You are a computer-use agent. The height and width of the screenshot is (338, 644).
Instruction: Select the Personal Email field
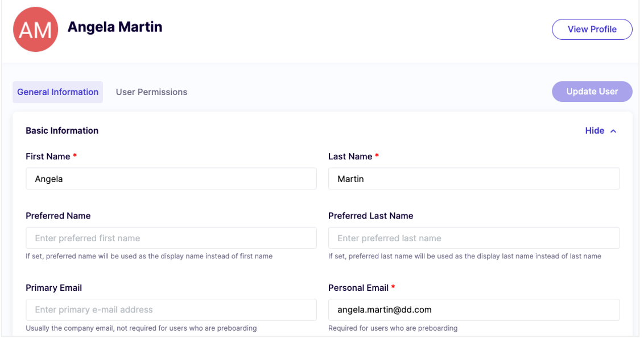click(x=474, y=310)
